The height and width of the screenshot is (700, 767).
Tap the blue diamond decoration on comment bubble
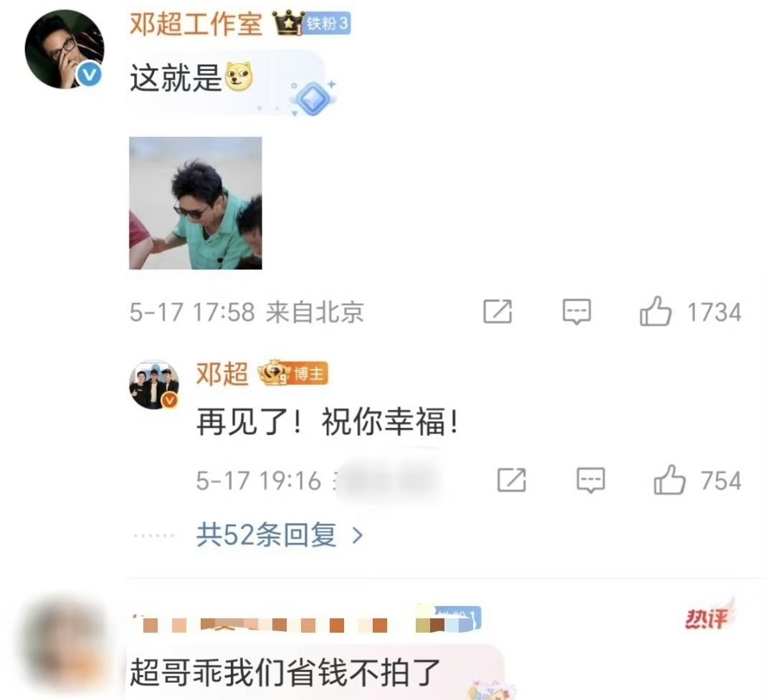313,98
